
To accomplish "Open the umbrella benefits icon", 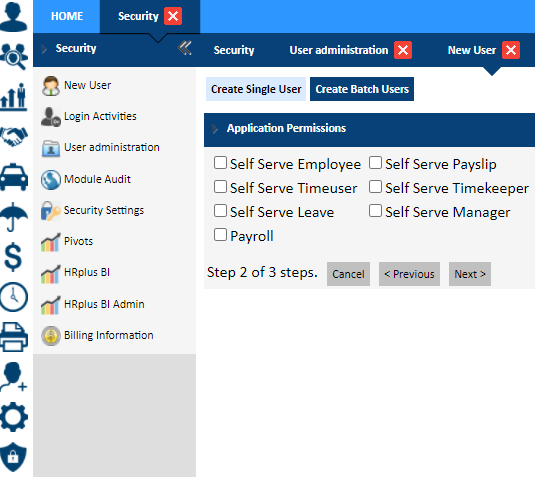I will (x=14, y=217).
